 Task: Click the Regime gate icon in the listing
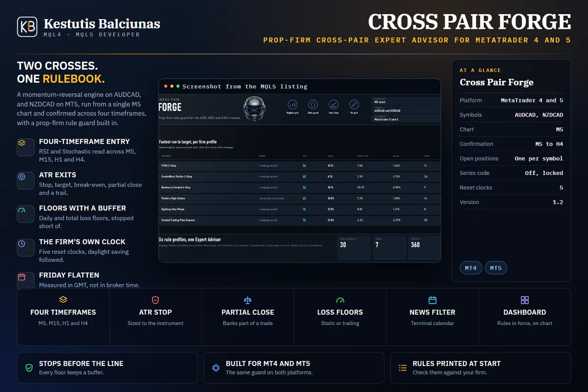pyautogui.click(x=293, y=104)
